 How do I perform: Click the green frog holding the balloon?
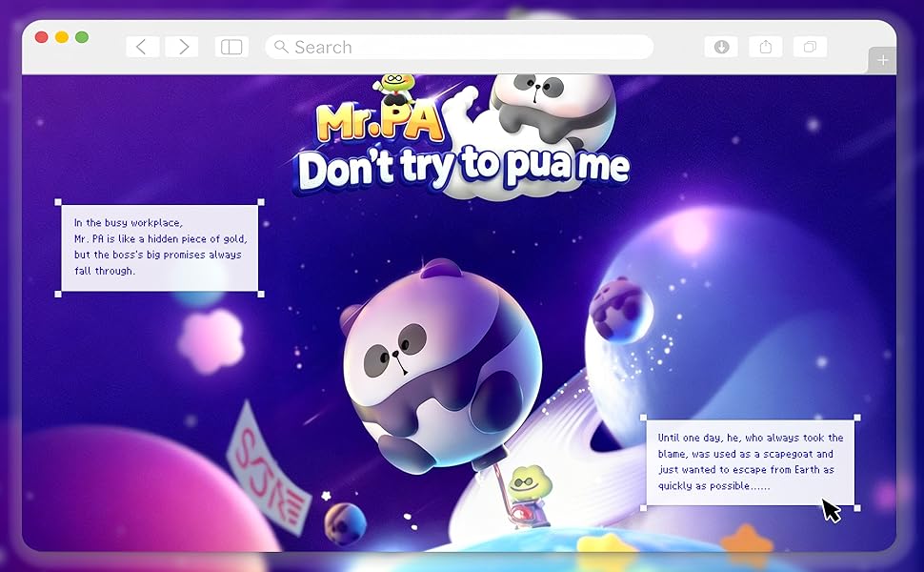pos(528,496)
